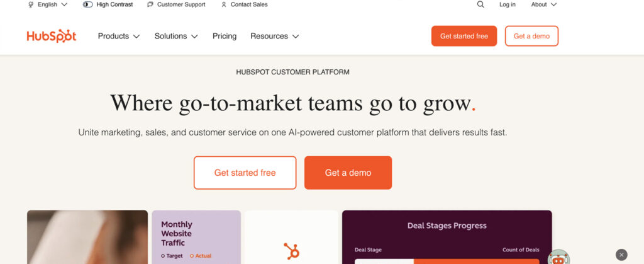Image resolution: width=644 pixels, height=264 pixels.
Task: Click the HubSpot logo in the navbar
Action: [x=52, y=36]
